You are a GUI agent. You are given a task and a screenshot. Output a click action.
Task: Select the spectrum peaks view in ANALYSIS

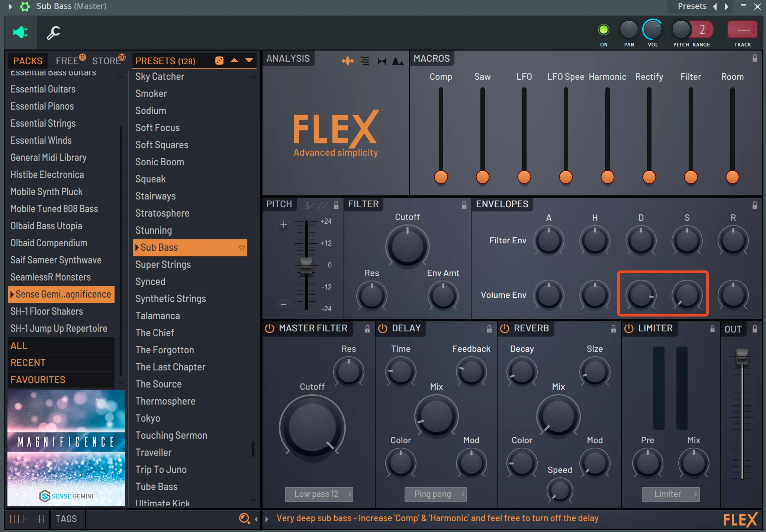tap(398, 61)
